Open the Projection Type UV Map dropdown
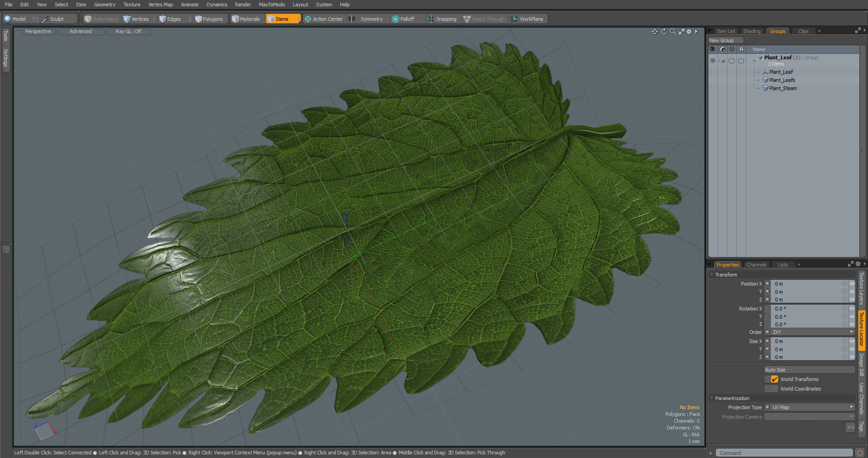This screenshot has width=868, height=458. coord(812,407)
